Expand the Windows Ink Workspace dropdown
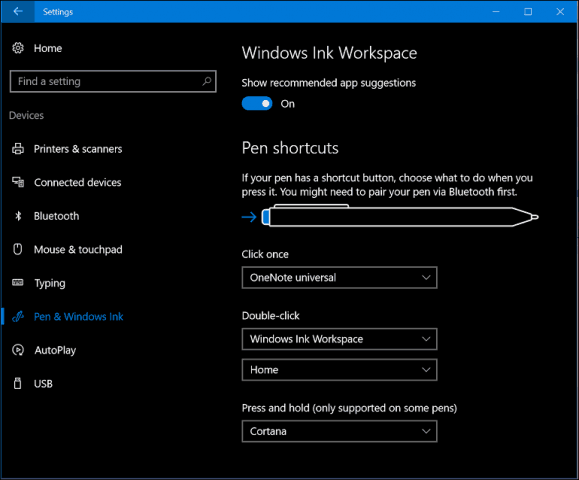The height and width of the screenshot is (480, 579). (x=339, y=339)
